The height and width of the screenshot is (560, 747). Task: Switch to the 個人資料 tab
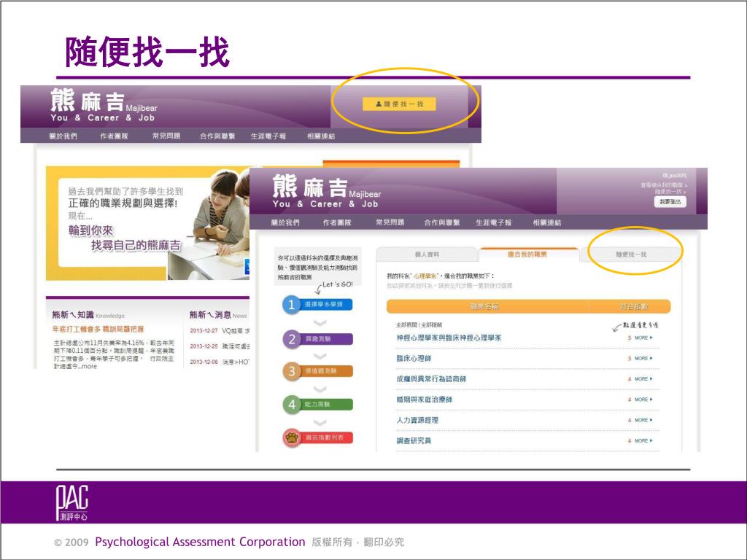427,254
